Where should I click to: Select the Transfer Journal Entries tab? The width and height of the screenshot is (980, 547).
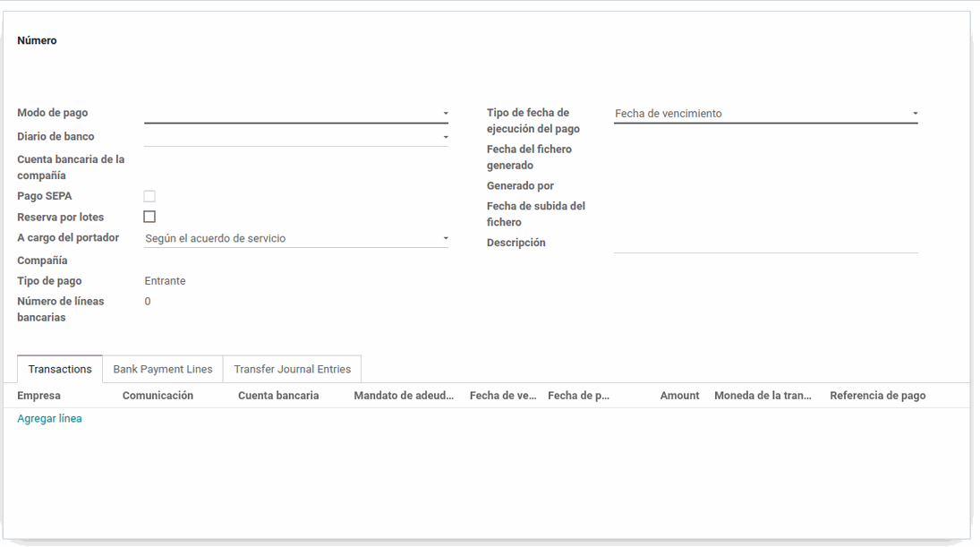click(x=292, y=369)
